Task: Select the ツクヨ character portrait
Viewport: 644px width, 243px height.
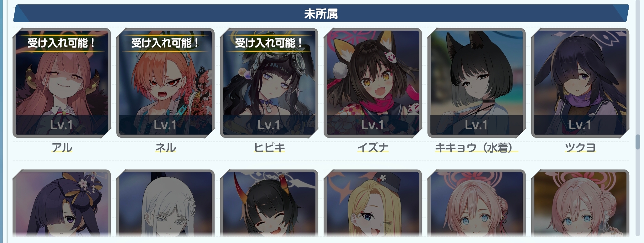Action: [580, 83]
